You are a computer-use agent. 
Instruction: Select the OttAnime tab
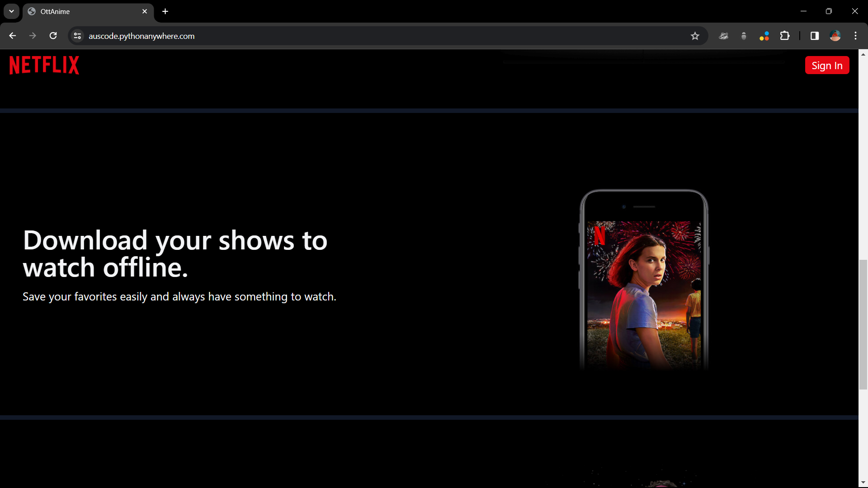point(81,11)
